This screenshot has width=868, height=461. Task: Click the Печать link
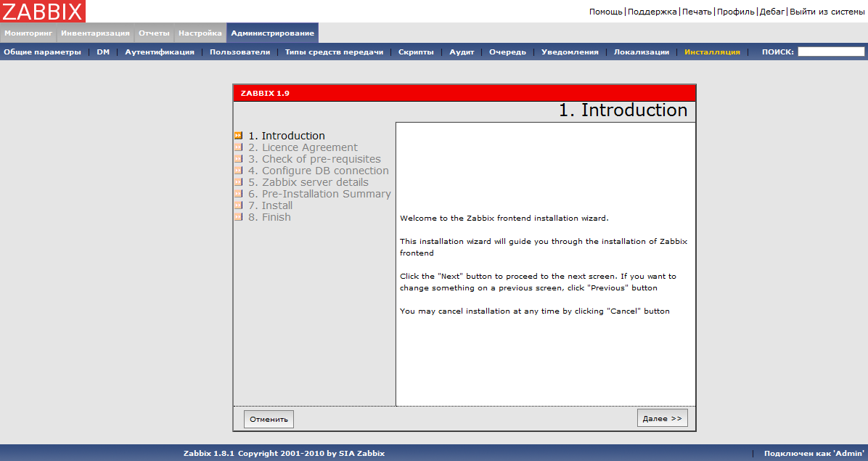[x=697, y=12]
